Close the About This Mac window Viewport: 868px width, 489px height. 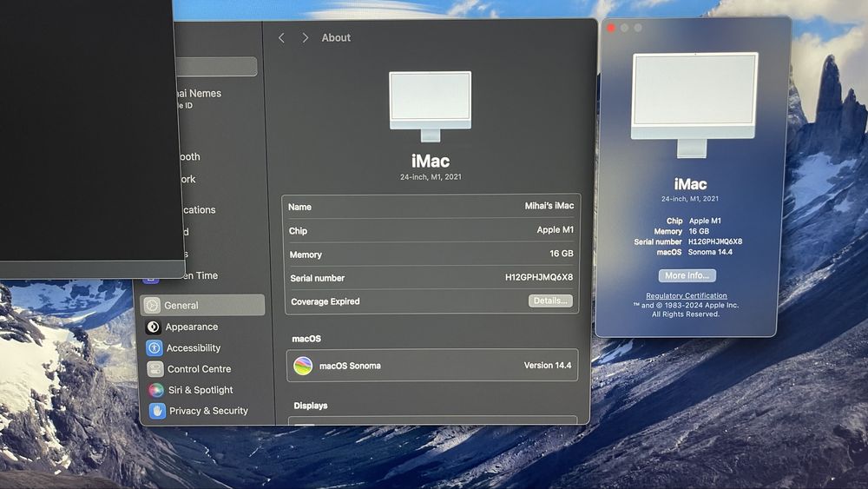pyautogui.click(x=610, y=28)
